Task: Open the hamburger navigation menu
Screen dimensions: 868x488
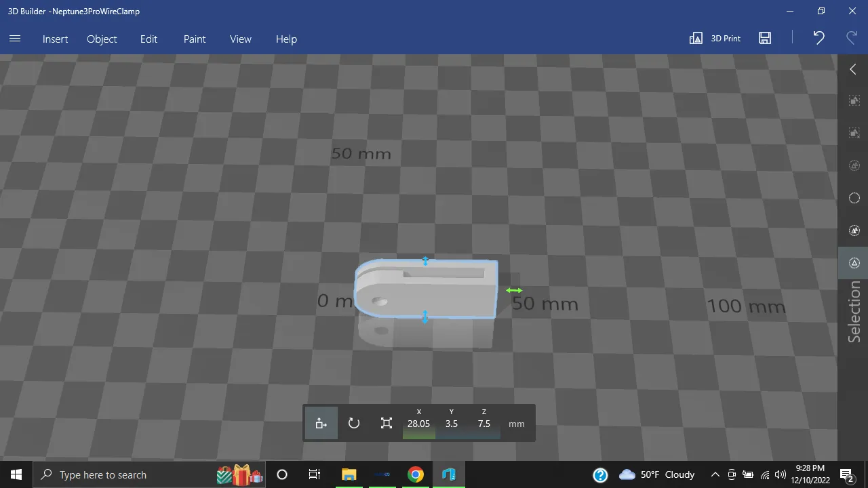Action: (x=15, y=39)
